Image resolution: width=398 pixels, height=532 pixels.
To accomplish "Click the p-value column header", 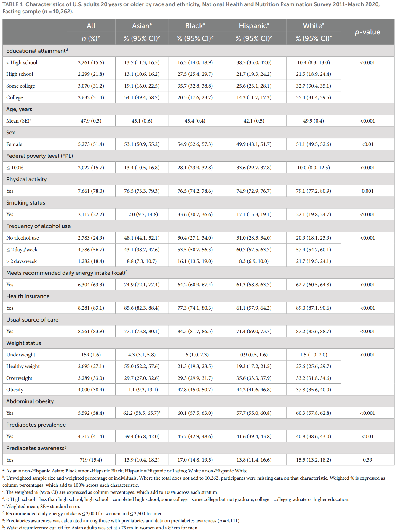I will coord(367,32).
